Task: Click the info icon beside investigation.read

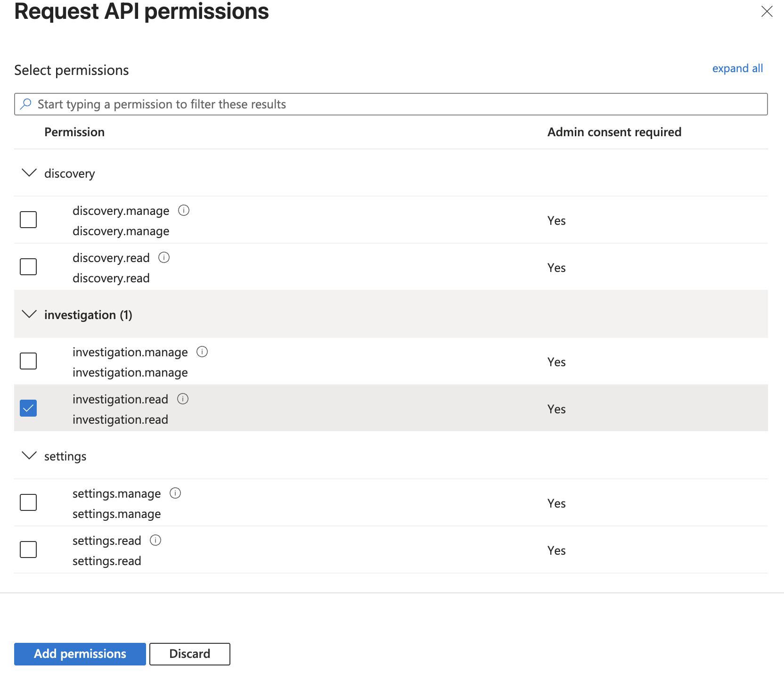Action: point(183,399)
